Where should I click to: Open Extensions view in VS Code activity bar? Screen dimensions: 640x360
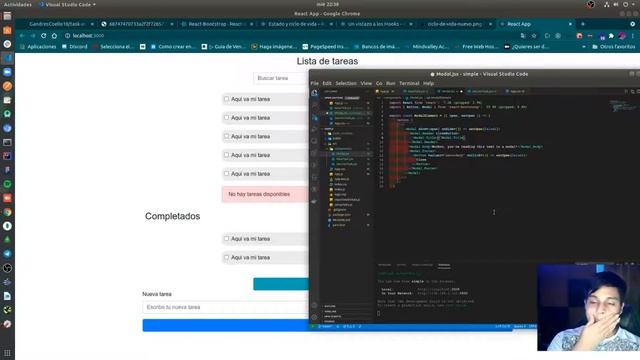click(x=314, y=141)
